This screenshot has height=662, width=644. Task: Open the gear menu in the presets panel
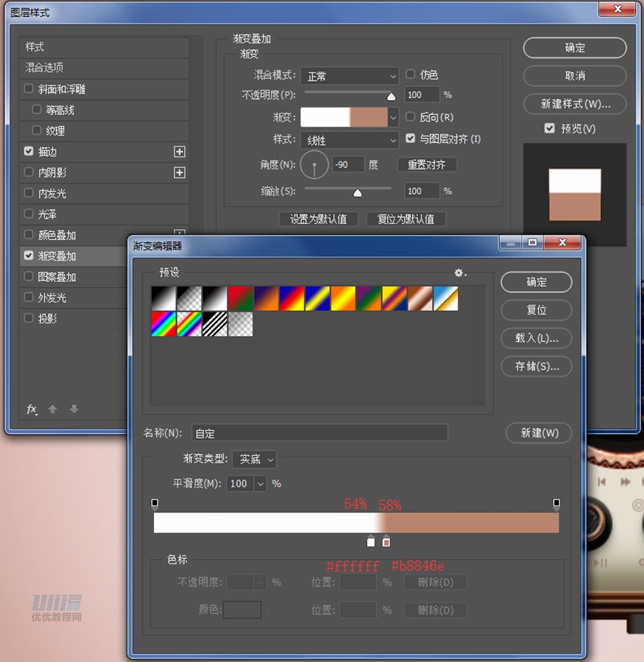click(460, 273)
